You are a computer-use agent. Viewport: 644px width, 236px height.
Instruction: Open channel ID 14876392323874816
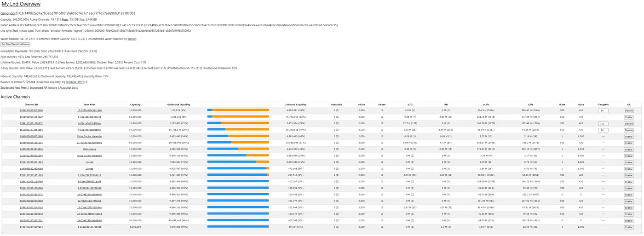coord(31,150)
